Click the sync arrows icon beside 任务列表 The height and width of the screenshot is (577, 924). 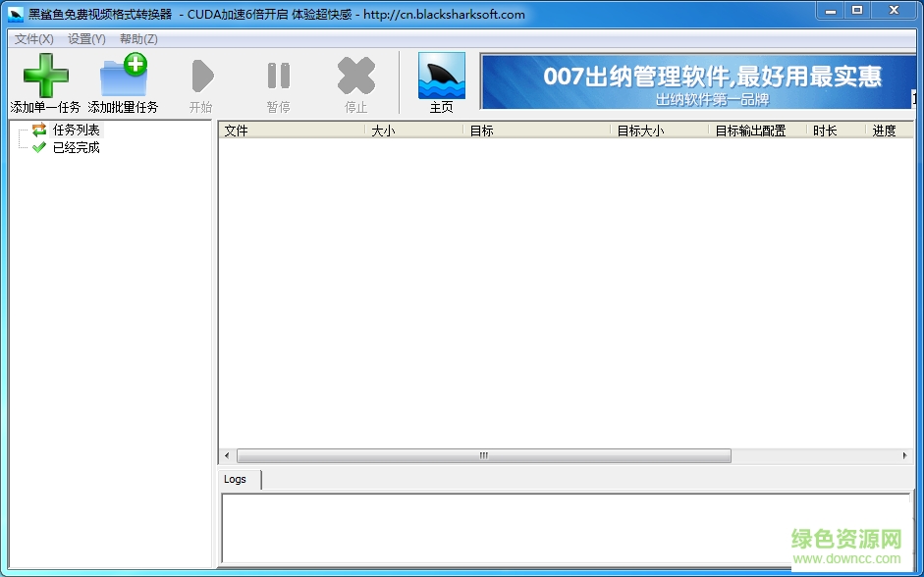coord(36,130)
